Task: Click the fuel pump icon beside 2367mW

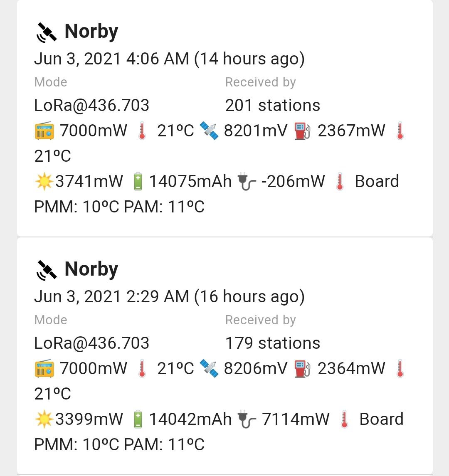Action: pyautogui.click(x=302, y=131)
